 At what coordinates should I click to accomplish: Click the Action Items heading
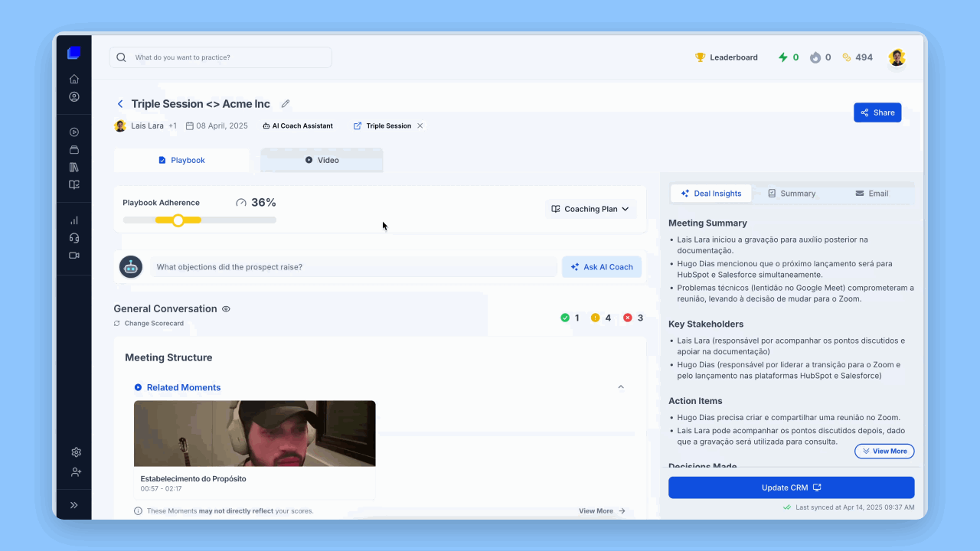coord(695,401)
